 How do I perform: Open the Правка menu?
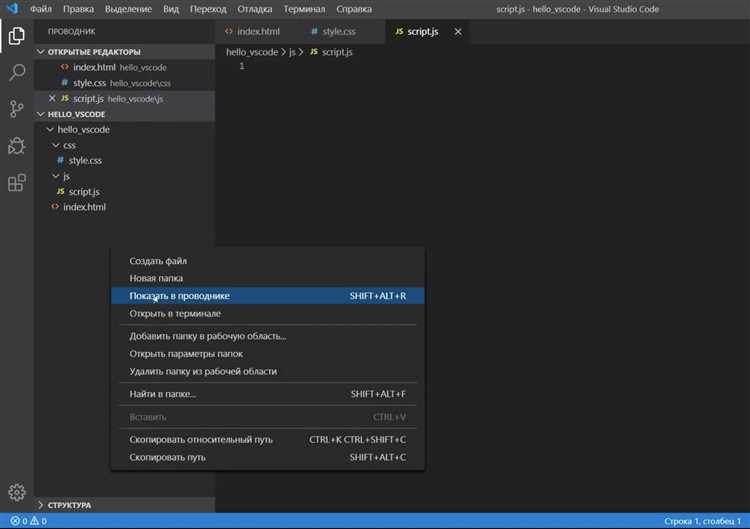[78, 9]
